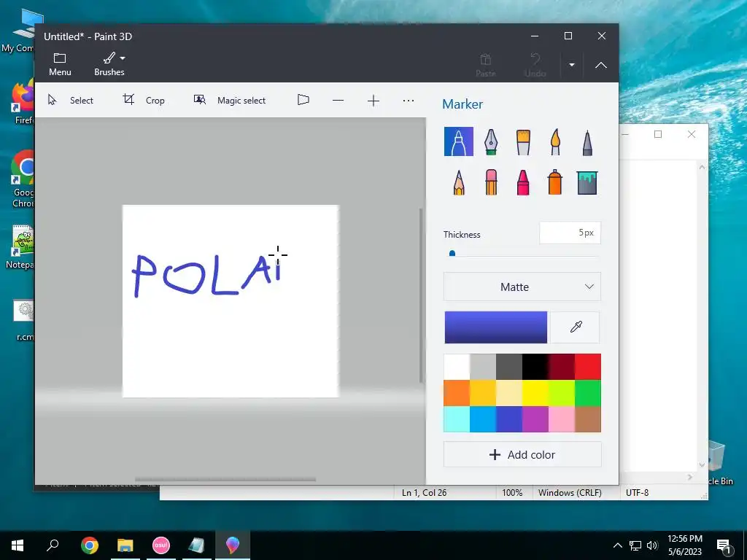The height and width of the screenshot is (560, 747).
Task: Click the Thickness value field
Action: (x=570, y=233)
